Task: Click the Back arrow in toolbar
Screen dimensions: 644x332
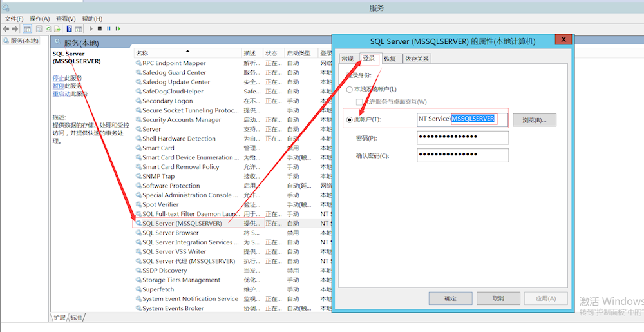Action: click(x=6, y=29)
